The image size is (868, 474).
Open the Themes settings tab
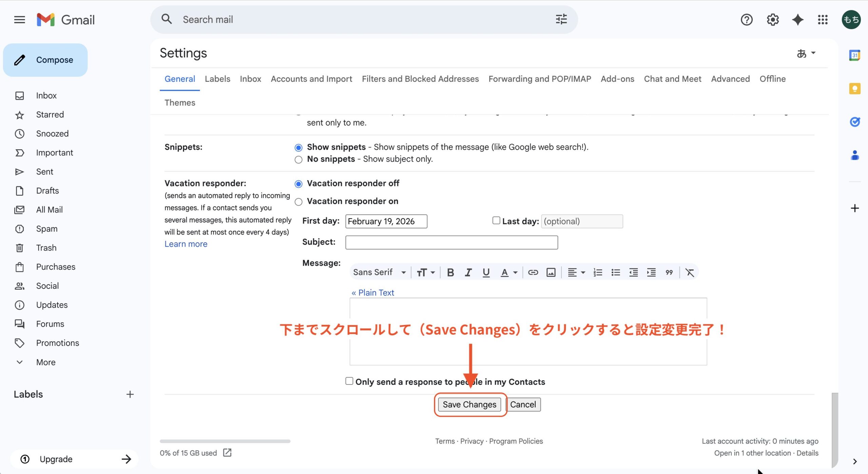click(180, 102)
